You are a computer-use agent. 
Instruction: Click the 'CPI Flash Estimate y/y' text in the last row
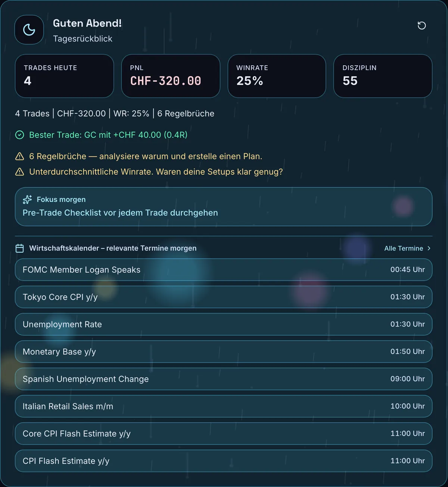(x=66, y=461)
